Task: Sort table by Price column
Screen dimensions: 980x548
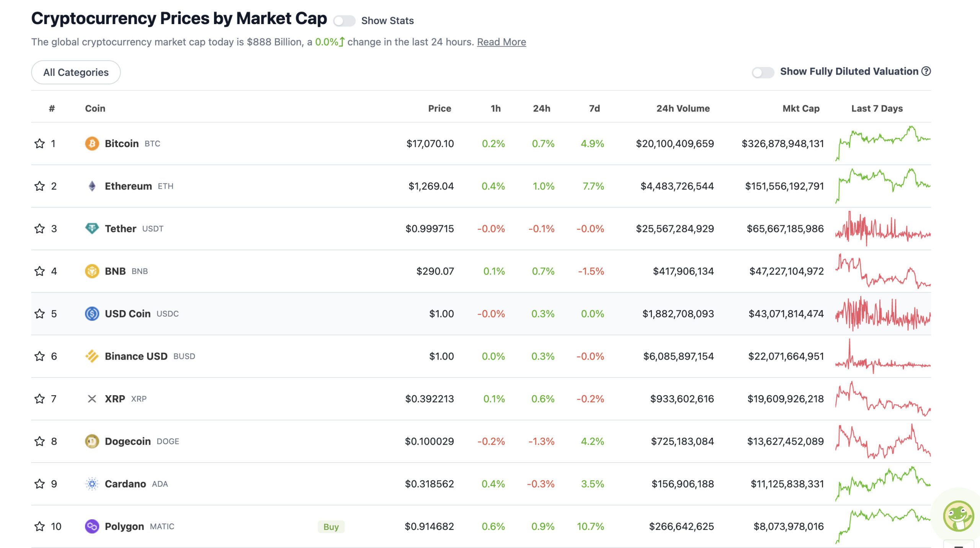Action: click(439, 108)
